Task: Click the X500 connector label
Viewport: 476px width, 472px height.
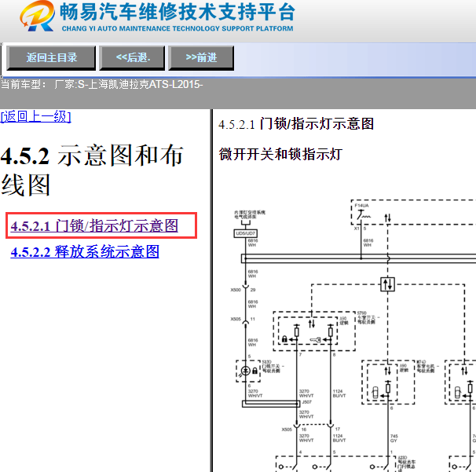Action: (x=236, y=290)
